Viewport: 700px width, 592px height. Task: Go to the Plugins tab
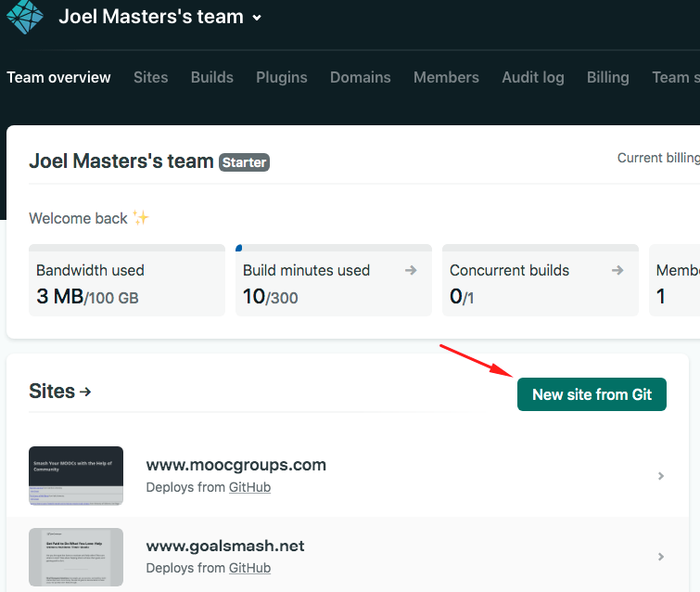[282, 77]
